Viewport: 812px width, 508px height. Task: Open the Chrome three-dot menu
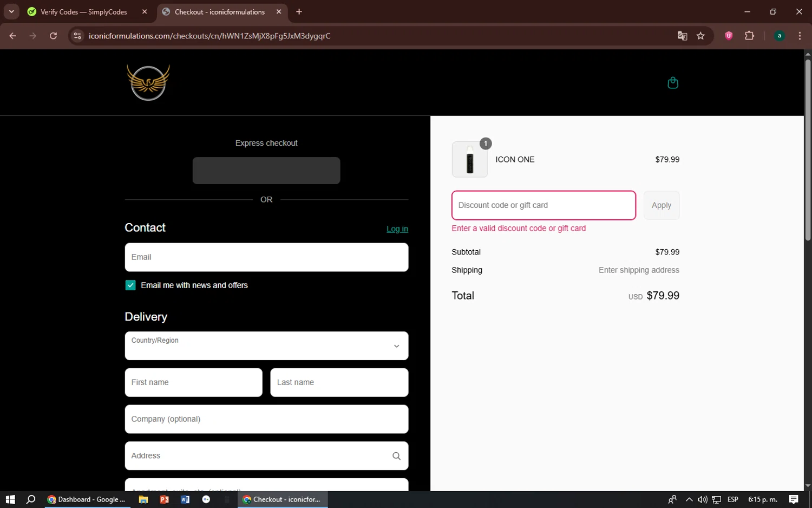[800, 36]
